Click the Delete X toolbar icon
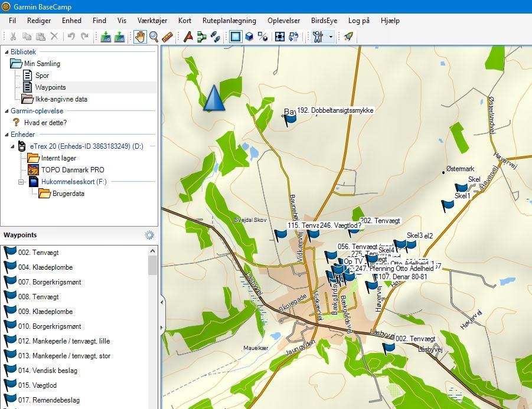Image resolution: width=532 pixels, height=409 pixels. tap(54, 36)
